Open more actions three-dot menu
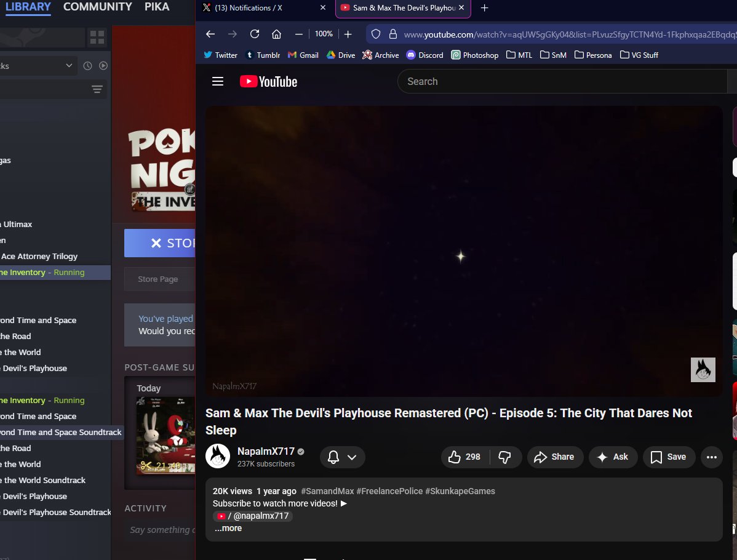Screen dimensions: 737x560 pyautogui.click(x=712, y=457)
